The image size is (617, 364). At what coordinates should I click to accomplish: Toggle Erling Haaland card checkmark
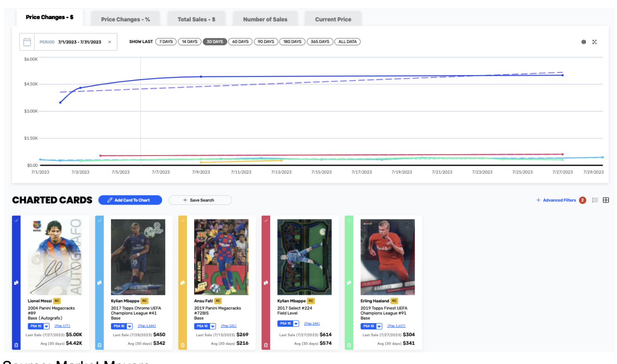coord(349,221)
